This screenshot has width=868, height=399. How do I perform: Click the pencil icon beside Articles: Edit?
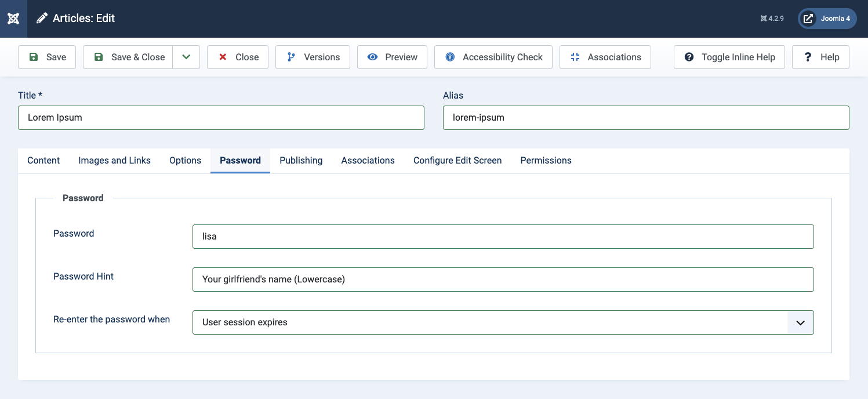(x=42, y=19)
